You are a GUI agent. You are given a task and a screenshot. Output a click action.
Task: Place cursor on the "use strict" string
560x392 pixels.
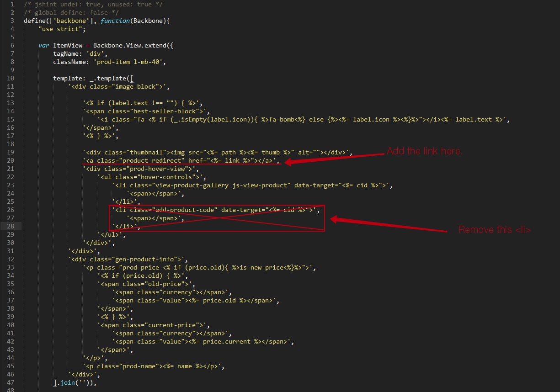(62, 29)
